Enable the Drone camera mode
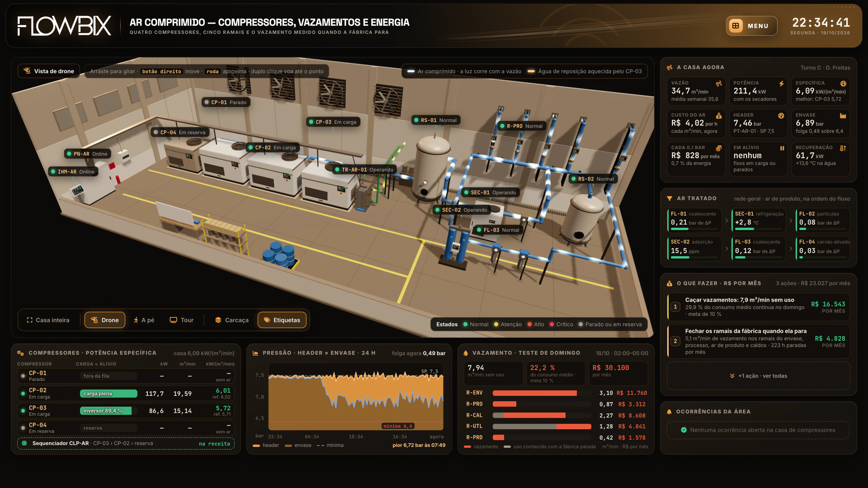 105,320
